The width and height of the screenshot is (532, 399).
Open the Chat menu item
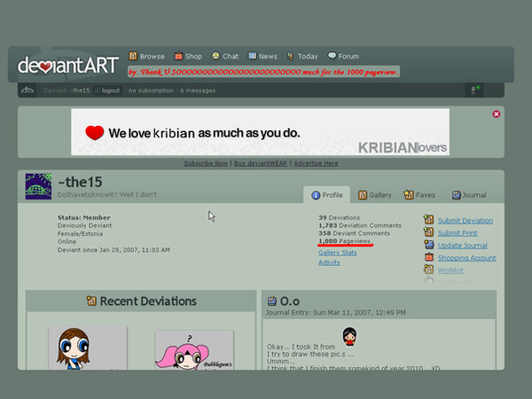(231, 57)
